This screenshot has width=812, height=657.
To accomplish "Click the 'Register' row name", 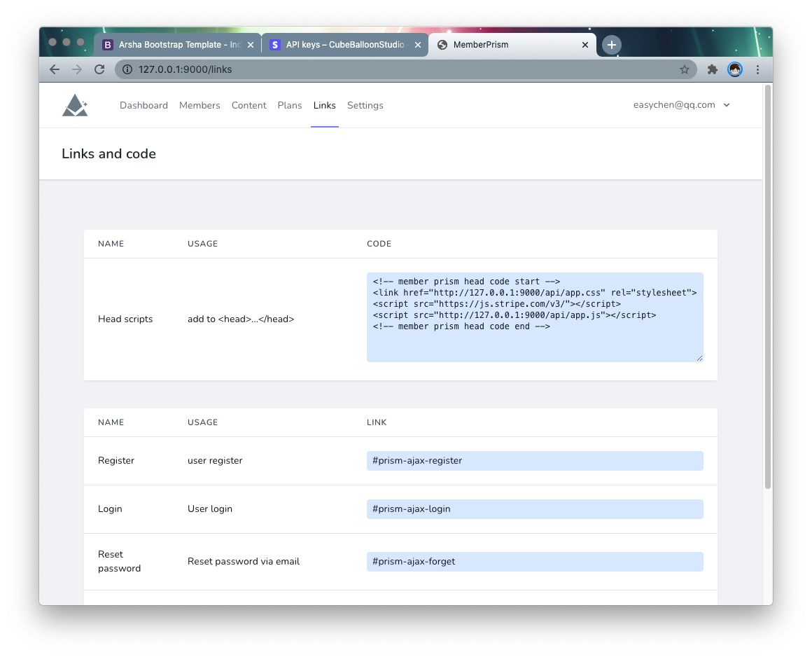I will pyautogui.click(x=116, y=461).
